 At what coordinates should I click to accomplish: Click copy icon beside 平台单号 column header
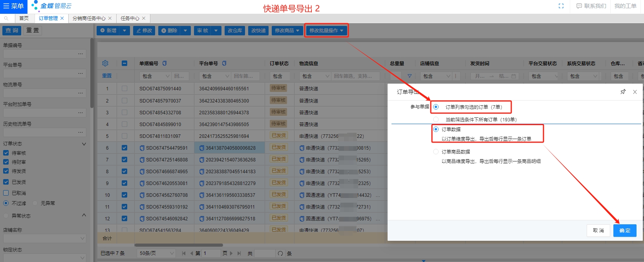[224, 63]
